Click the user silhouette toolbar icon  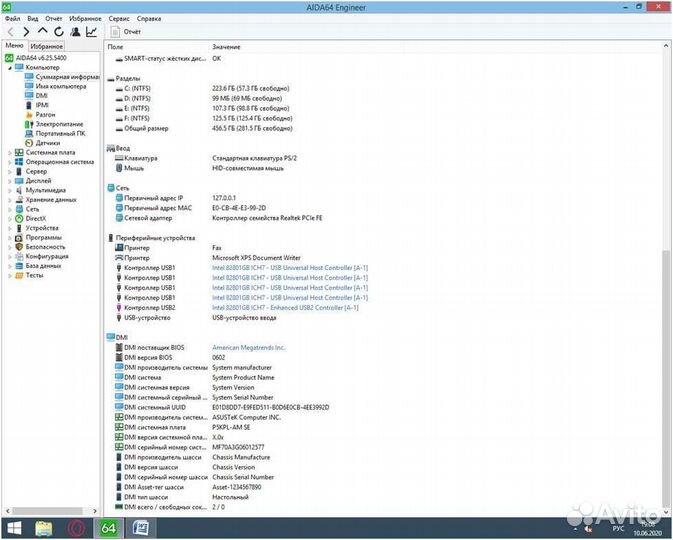coord(76,32)
